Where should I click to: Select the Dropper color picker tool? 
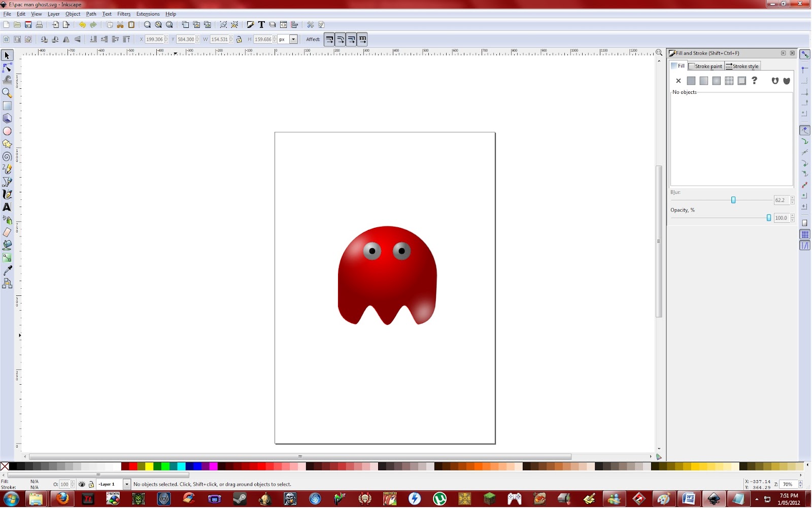(7, 270)
